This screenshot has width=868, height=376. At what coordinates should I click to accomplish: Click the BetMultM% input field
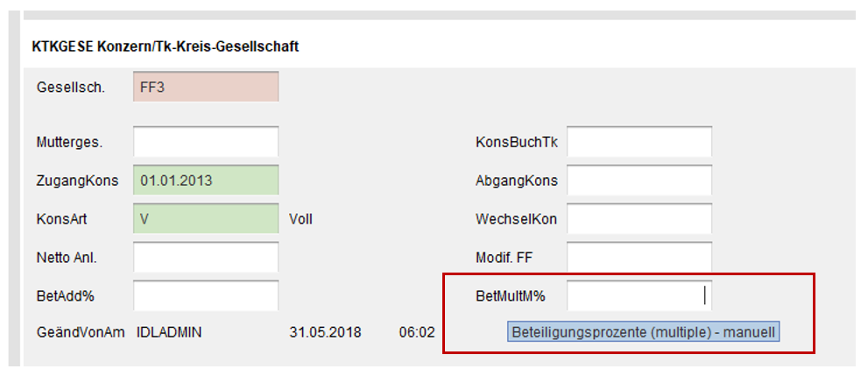coord(639,295)
